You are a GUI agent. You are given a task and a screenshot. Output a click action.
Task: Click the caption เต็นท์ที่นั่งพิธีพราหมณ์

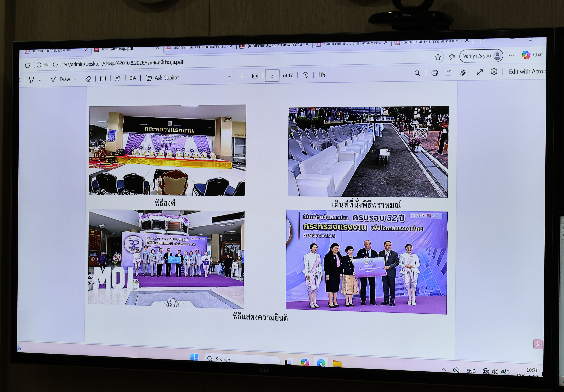point(366,204)
